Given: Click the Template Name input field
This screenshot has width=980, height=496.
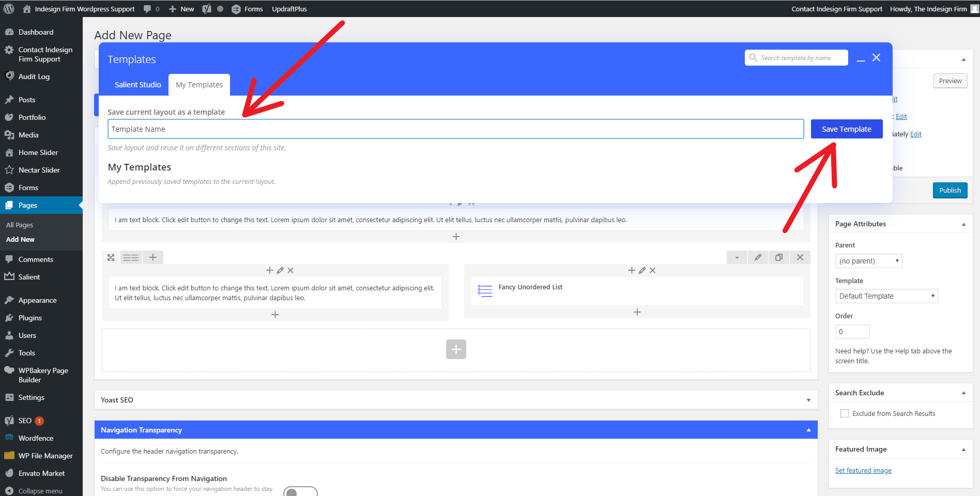Looking at the screenshot, I should (x=455, y=129).
